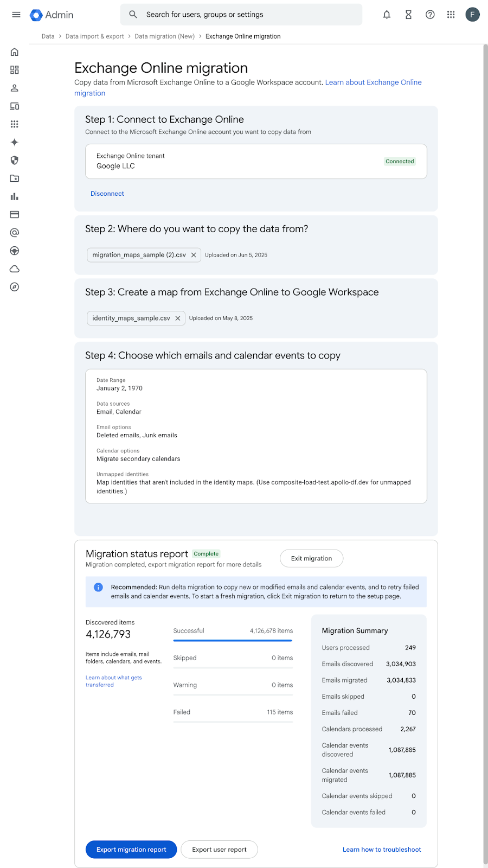Open the Google apps grid launcher
The height and width of the screenshot is (868, 488).
451,15
